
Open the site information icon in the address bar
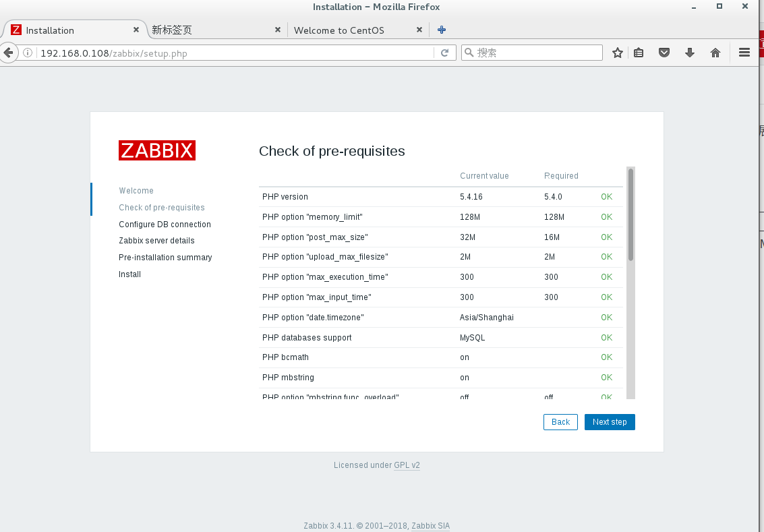[28, 53]
